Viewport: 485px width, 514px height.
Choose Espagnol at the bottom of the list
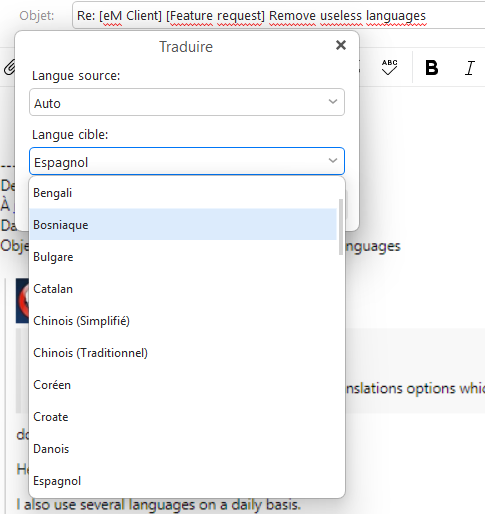pyautogui.click(x=183, y=481)
